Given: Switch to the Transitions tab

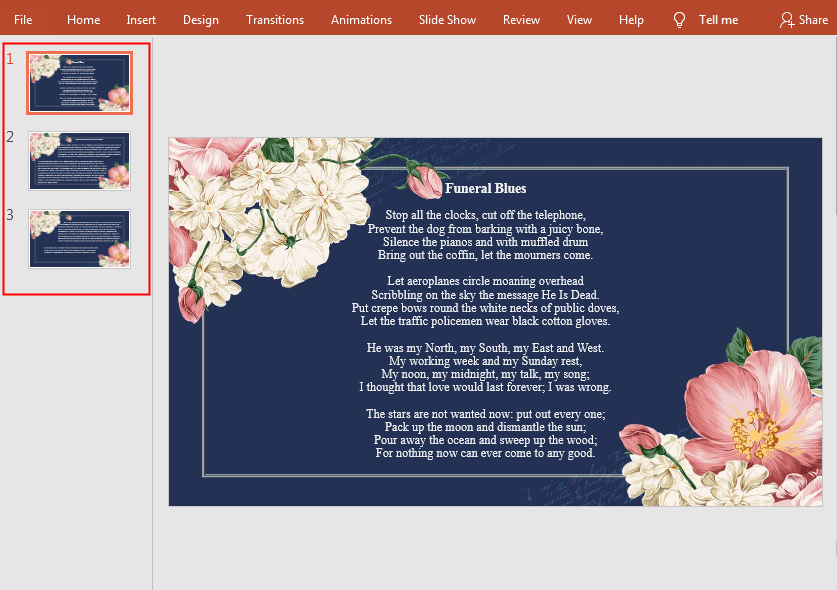Looking at the screenshot, I should [275, 20].
